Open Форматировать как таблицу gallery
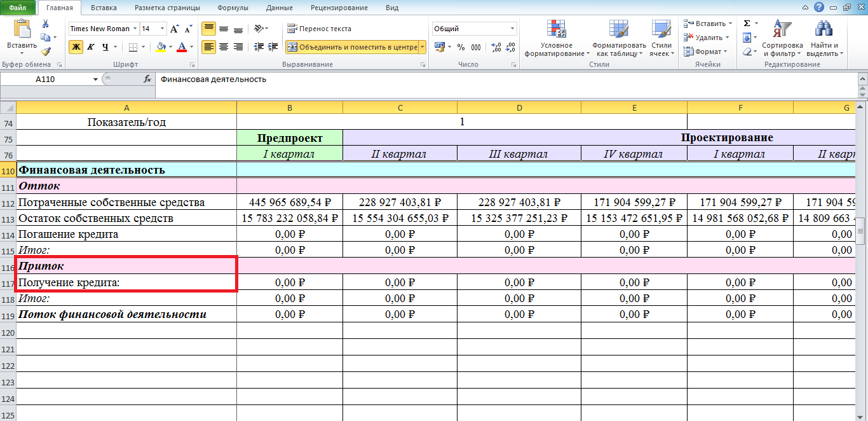Screen dimensions: 868x421 619,38
